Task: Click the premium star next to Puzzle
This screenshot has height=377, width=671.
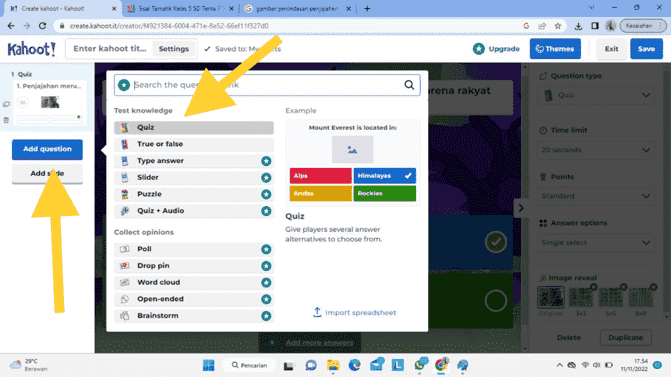Action: (x=266, y=194)
